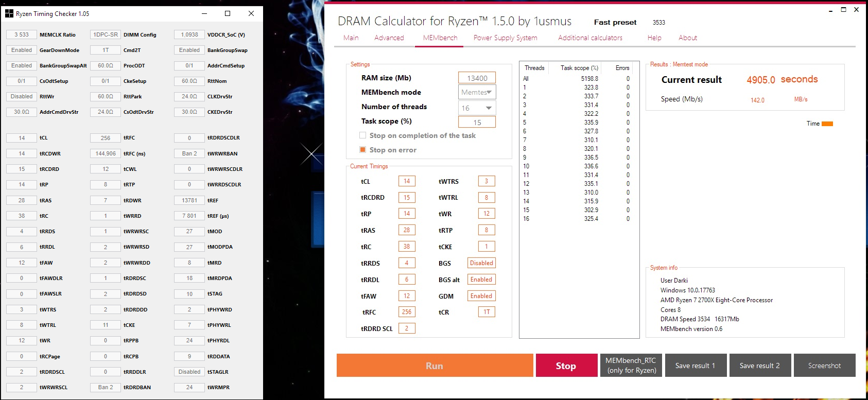Select the tRCDRD value box in DRAM Calculator
The width and height of the screenshot is (868, 400).
407,198
